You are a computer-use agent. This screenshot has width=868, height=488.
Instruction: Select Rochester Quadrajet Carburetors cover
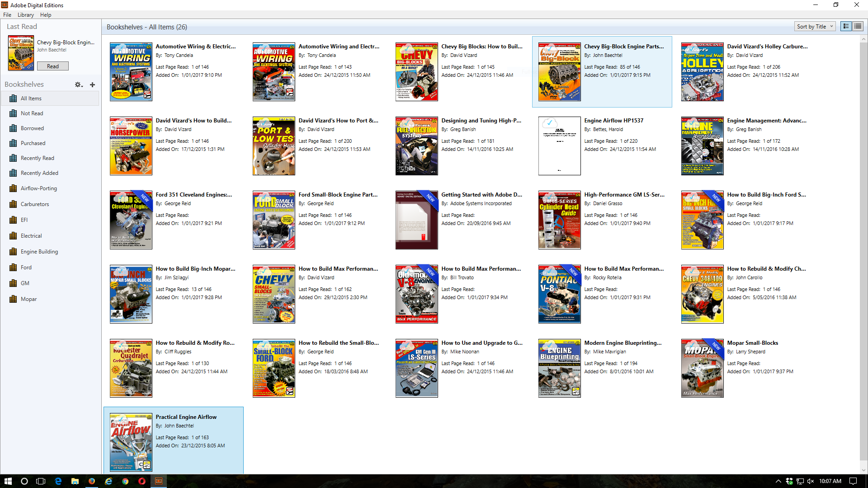pos(131,368)
